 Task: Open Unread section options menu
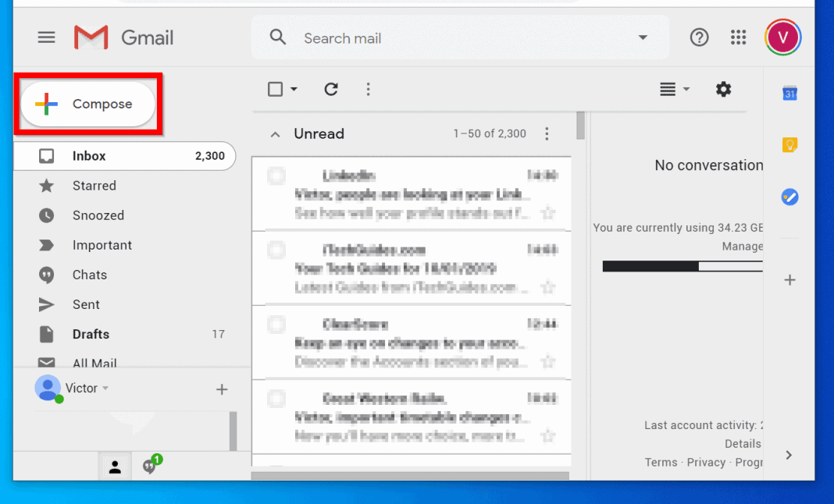[547, 133]
